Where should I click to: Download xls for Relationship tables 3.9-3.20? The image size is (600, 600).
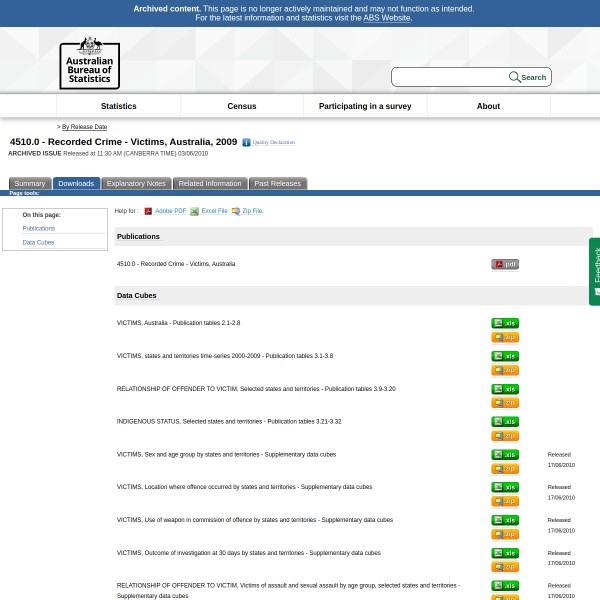(504, 389)
